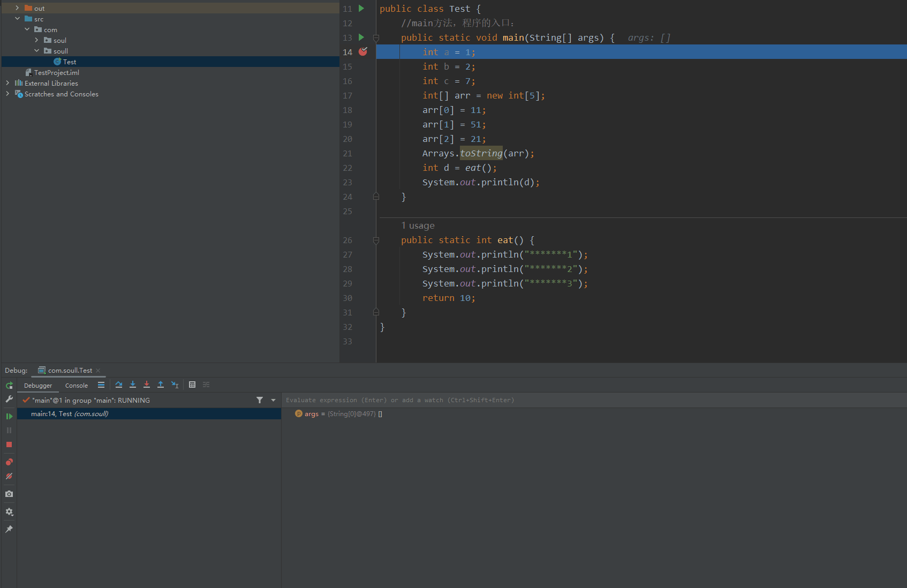This screenshot has width=907, height=588.
Task: Run the Test class from line 11 gutter
Action: (x=361, y=9)
